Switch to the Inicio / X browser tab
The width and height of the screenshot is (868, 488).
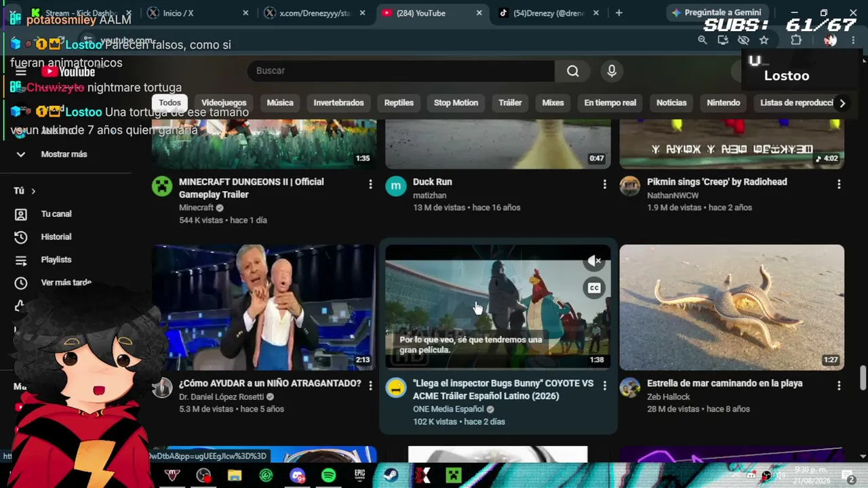click(x=198, y=13)
